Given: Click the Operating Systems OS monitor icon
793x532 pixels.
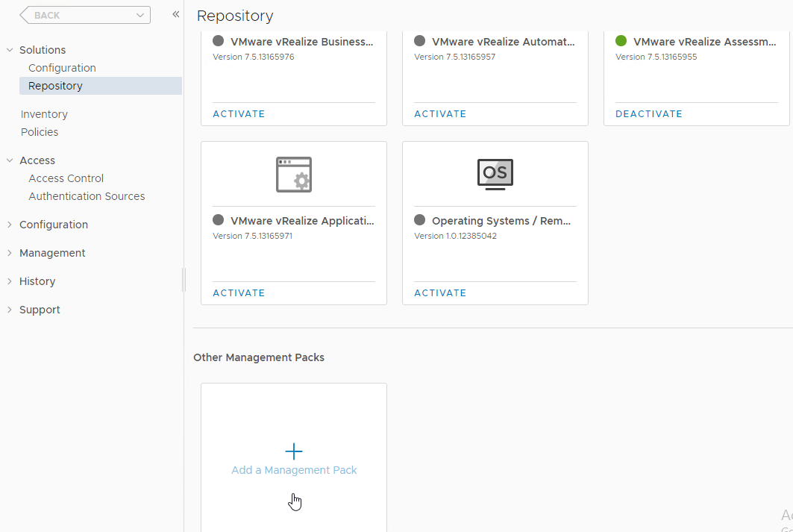Looking at the screenshot, I should (495, 174).
